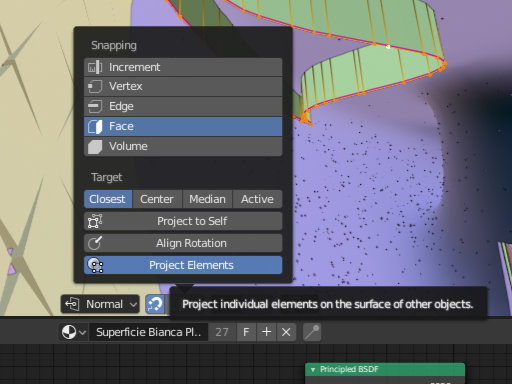Collapse the Principled BSDF node
The image size is (512, 384).
(x=313, y=370)
